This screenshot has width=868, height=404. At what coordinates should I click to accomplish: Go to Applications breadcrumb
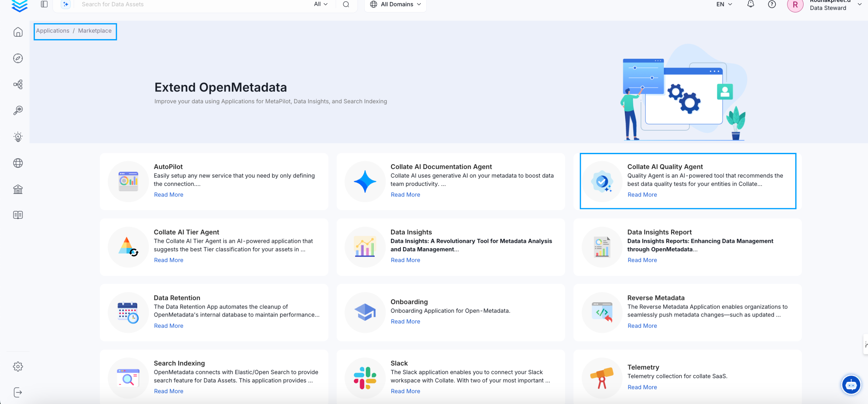(x=53, y=31)
